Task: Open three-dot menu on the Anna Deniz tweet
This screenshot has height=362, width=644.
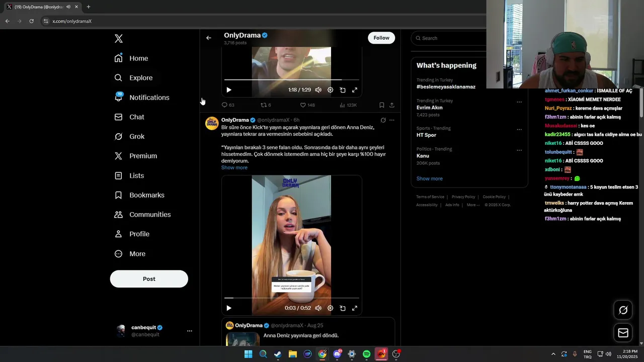Action: pyautogui.click(x=392, y=120)
